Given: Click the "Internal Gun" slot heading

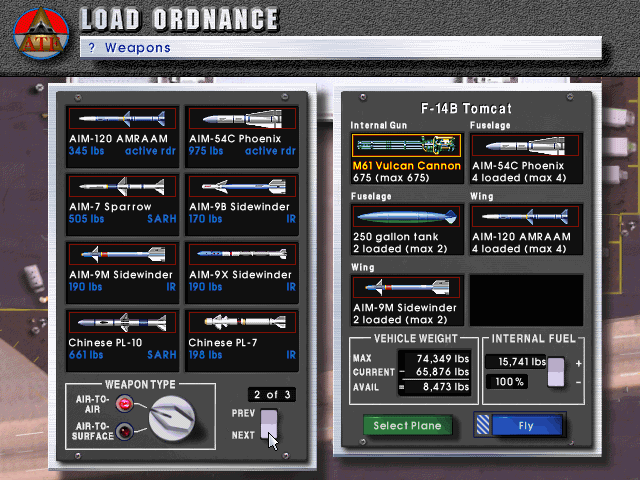Looking at the screenshot, I should coord(379,125).
